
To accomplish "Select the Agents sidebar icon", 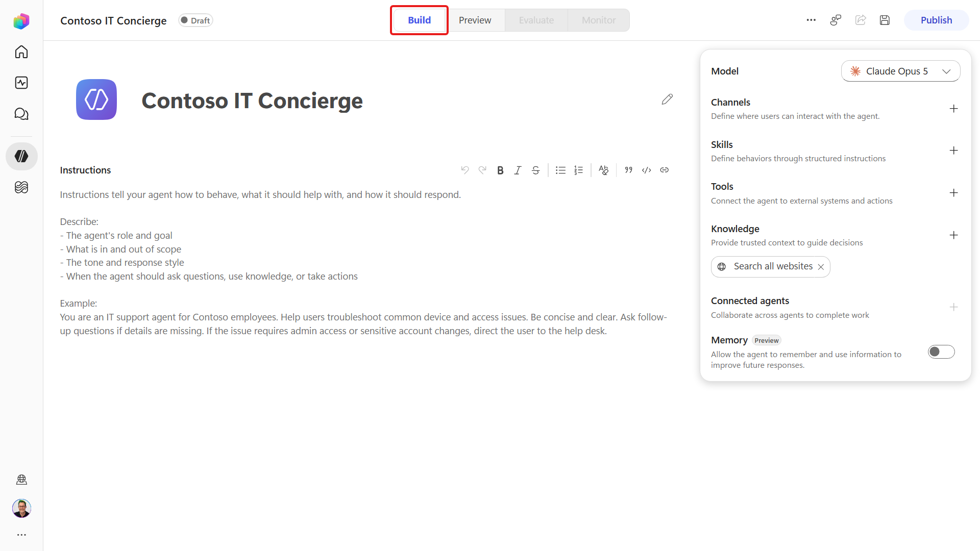I will coord(21,156).
